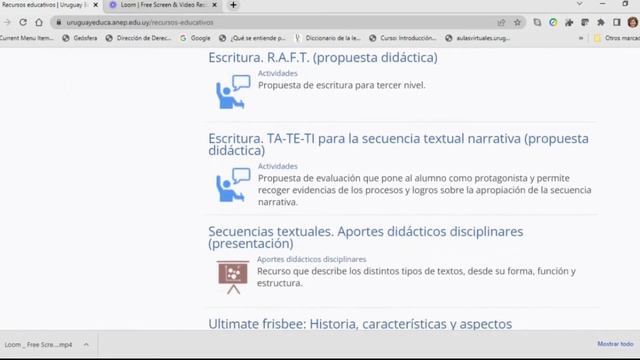Click the Propuesta de evaluación description text
Screen dimensions: 640x360
[x=424, y=190]
